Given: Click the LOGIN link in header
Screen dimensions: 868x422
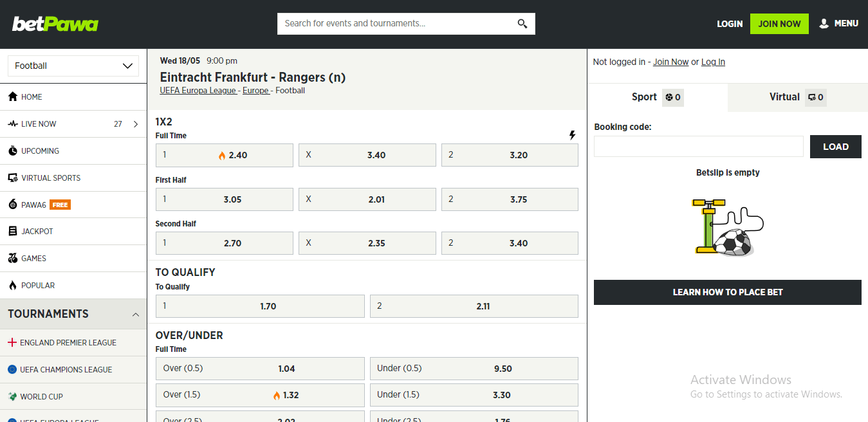Looking at the screenshot, I should 730,24.
